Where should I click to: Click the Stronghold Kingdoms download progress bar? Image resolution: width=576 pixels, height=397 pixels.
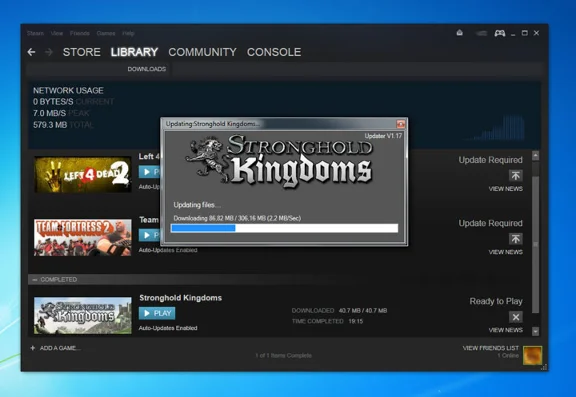coord(284,228)
